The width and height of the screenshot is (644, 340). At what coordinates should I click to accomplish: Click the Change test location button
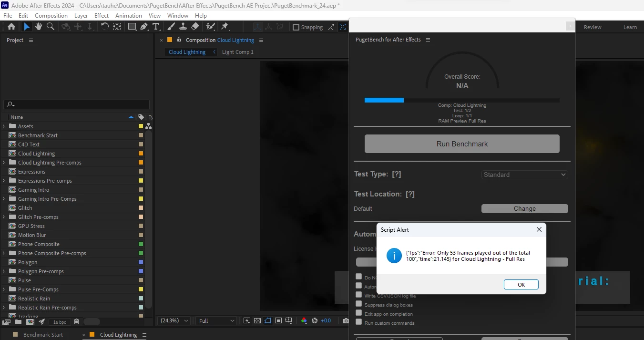coord(525,209)
